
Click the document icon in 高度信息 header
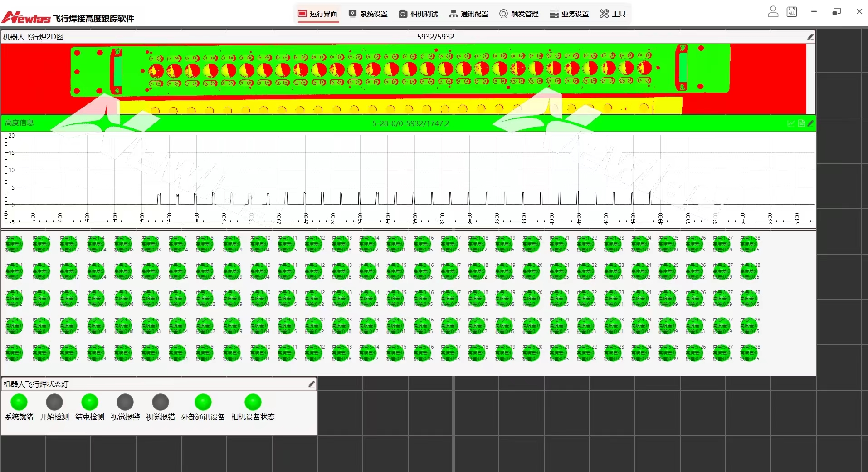801,123
